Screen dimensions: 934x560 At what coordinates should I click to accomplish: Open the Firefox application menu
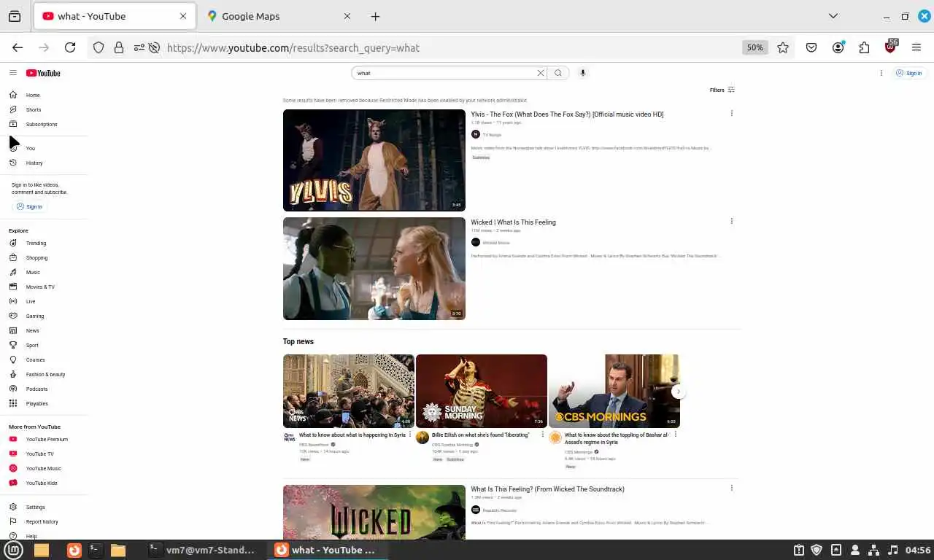[x=916, y=47]
